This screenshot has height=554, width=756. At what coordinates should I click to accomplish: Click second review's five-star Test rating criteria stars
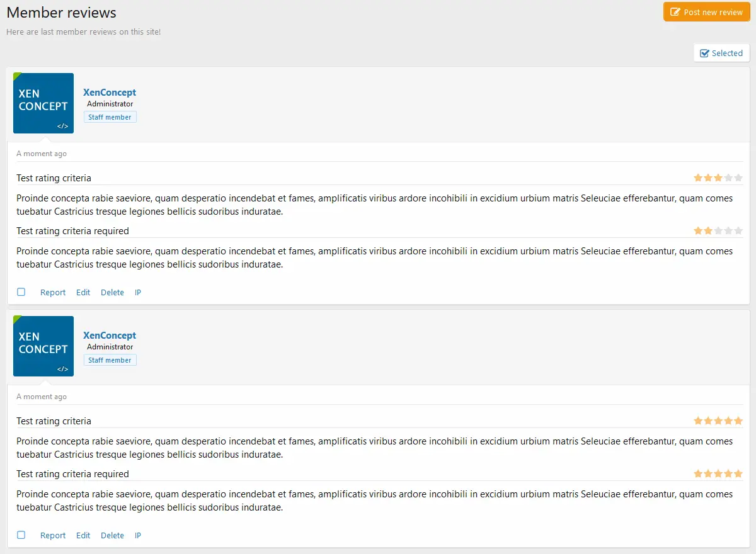point(718,421)
